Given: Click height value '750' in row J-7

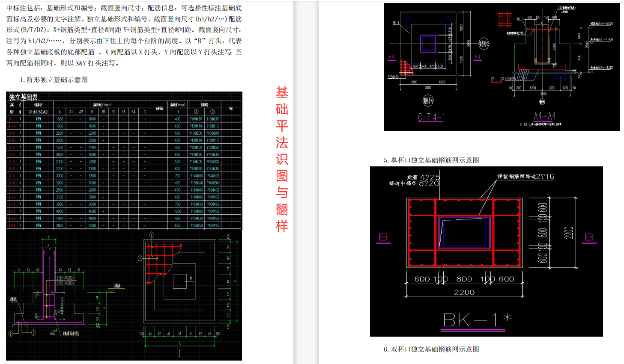Looking at the screenshot, I should point(177,176).
